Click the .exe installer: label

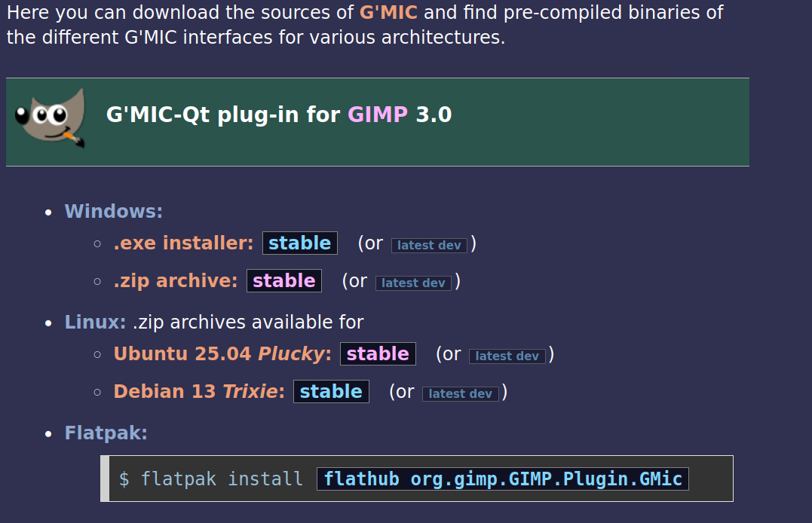coord(183,243)
